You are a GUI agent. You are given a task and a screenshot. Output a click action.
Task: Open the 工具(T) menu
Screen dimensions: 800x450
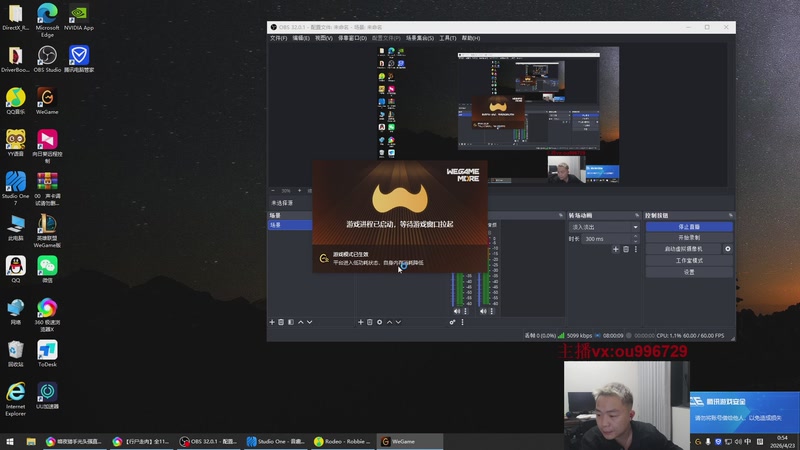click(x=448, y=38)
